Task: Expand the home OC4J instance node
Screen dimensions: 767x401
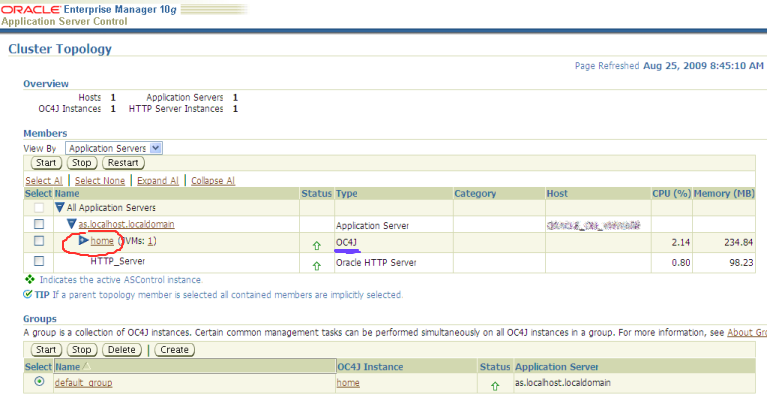Action: (83, 240)
